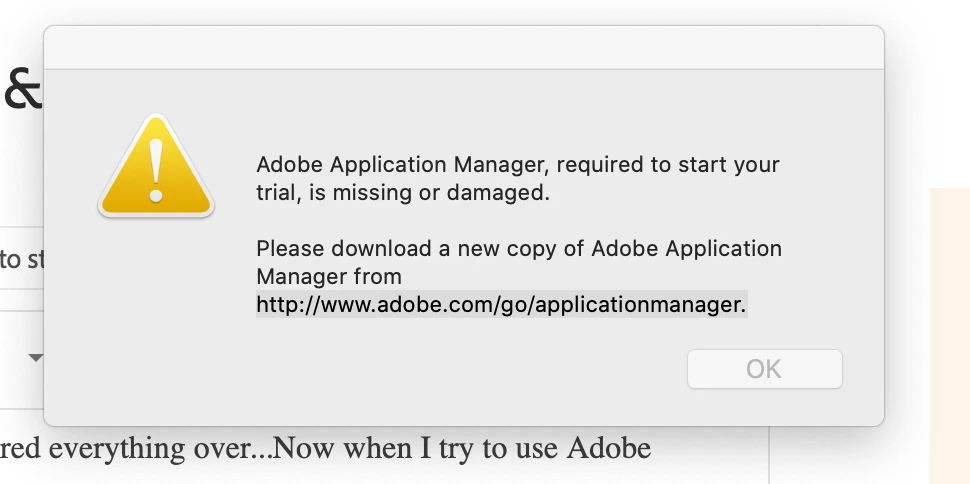This screenshot has width=970, height=484.
Task: Click the yellow warning triangle icon
Action: click(155, 170)
